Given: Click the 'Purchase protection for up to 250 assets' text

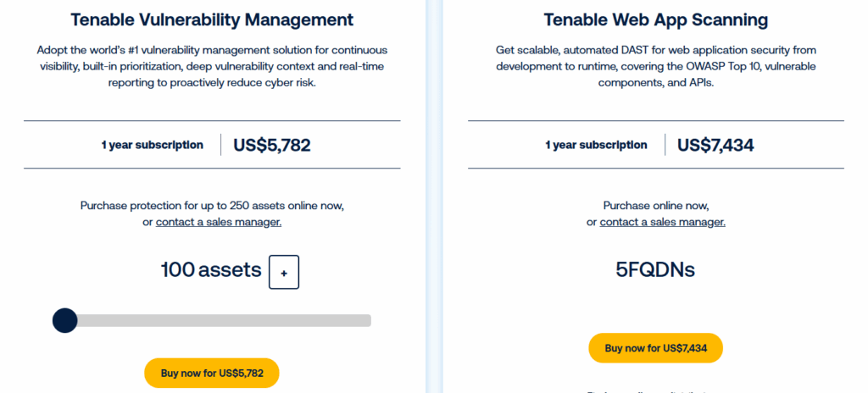Looking at the screenshot, I should 212,205.
